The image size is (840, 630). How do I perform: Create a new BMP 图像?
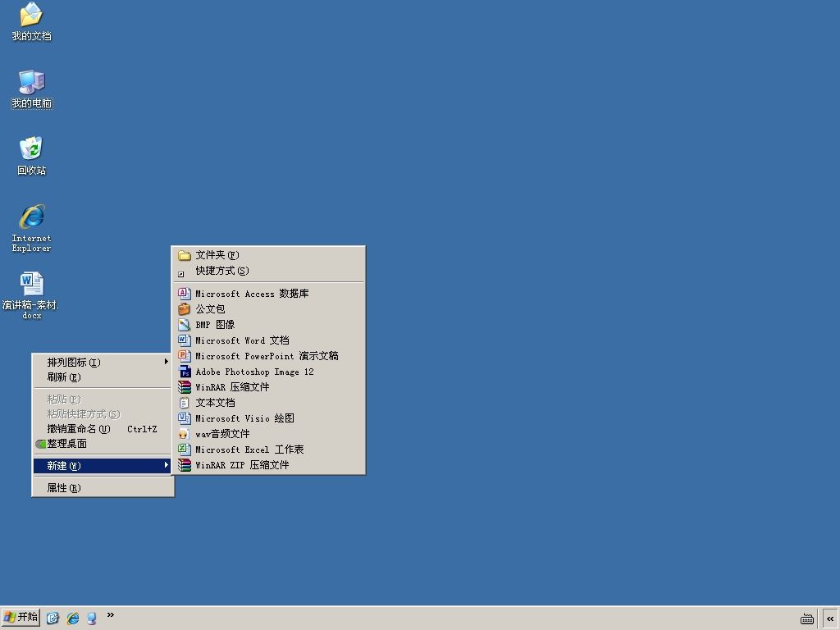click(268, 325)
